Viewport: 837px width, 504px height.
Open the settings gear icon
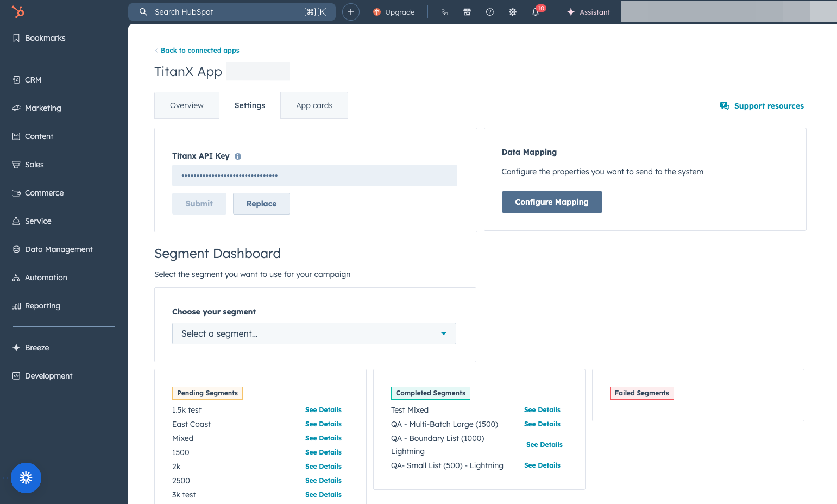[x=513, y=12]
